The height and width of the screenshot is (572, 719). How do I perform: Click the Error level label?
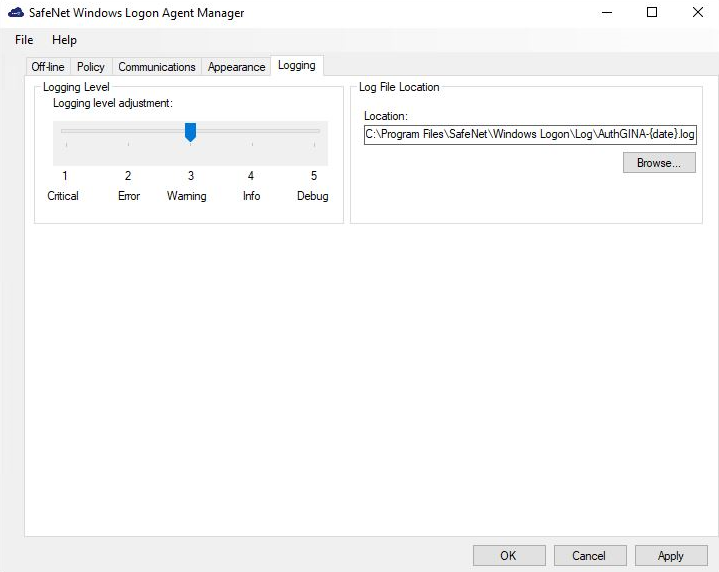[129, 196]
